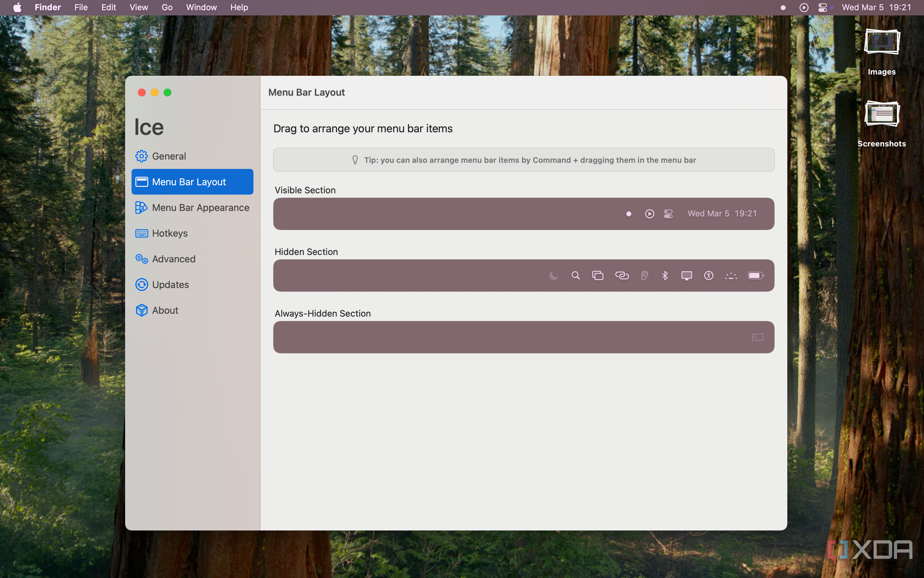Select the chain link icon in Hidden Section
The height and width of the screenshot is (578, 924).
click(622, 276)
